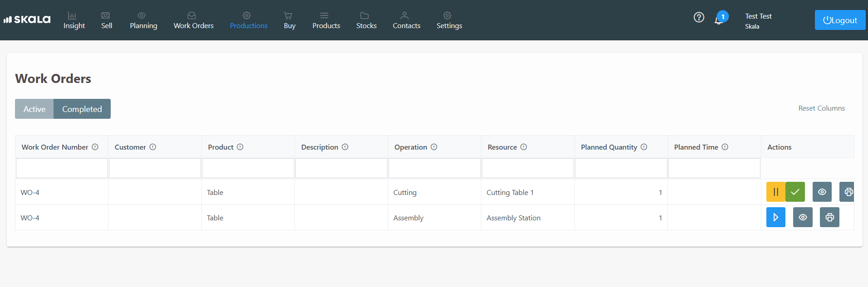The image size is (868, 287).
Task: Open the Settings menu in navbar
Action: click(x=449, y=20)
